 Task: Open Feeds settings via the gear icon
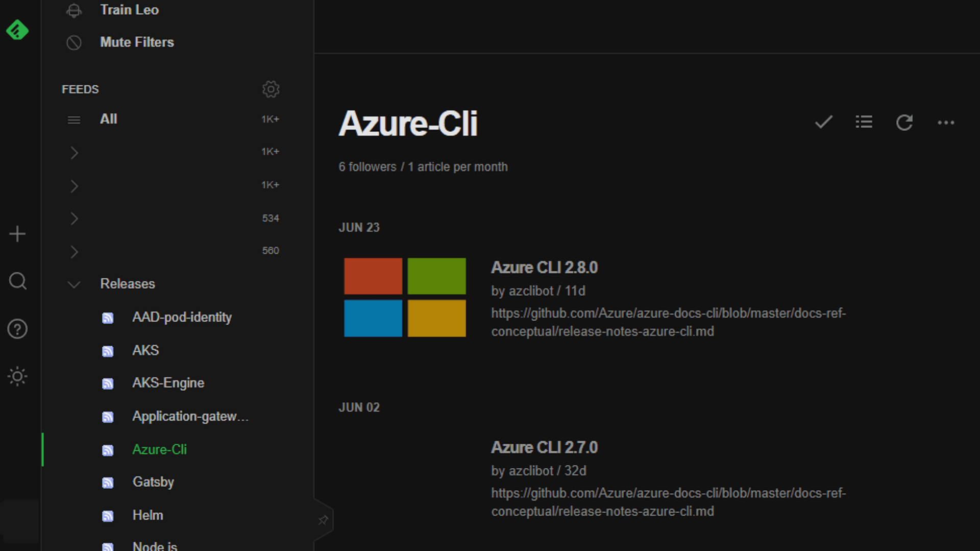point(271,89)
